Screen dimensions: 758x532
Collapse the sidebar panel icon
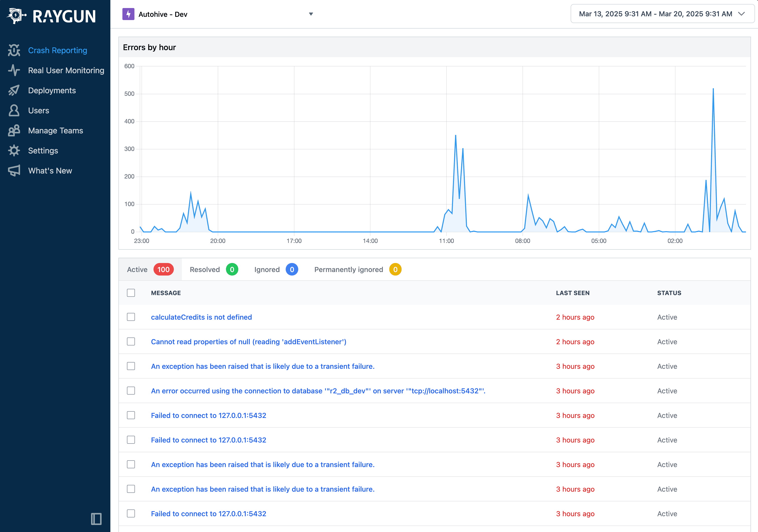tap(96, 519)
